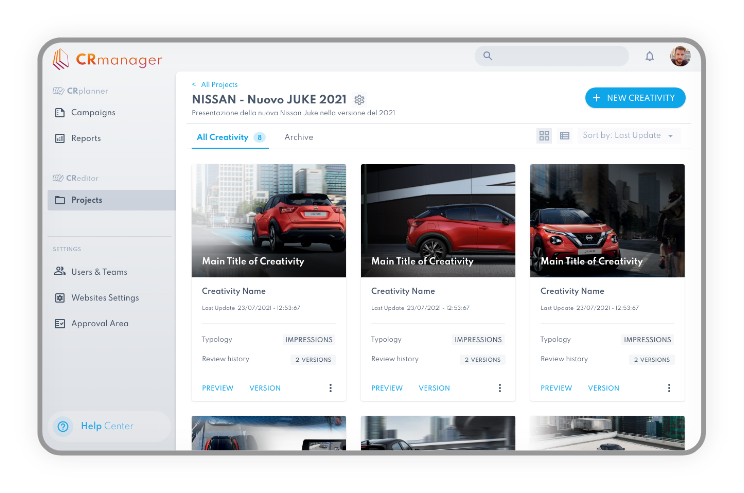The image size is (744, 493).
Task: Open more options on second creativity card
Action: (x=500, y=388)
